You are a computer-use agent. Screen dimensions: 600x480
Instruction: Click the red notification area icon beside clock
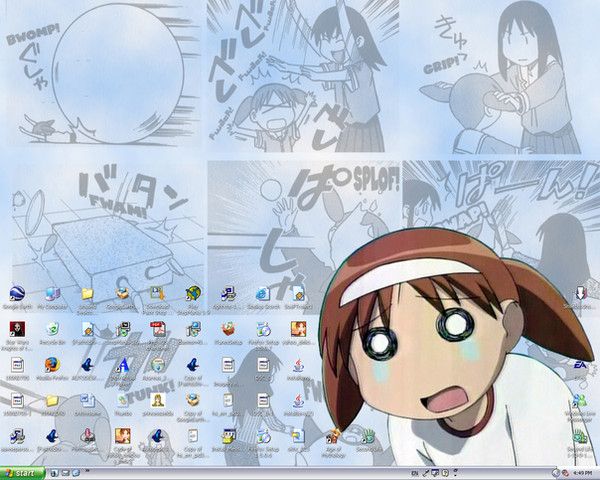(x=565, y=473)
